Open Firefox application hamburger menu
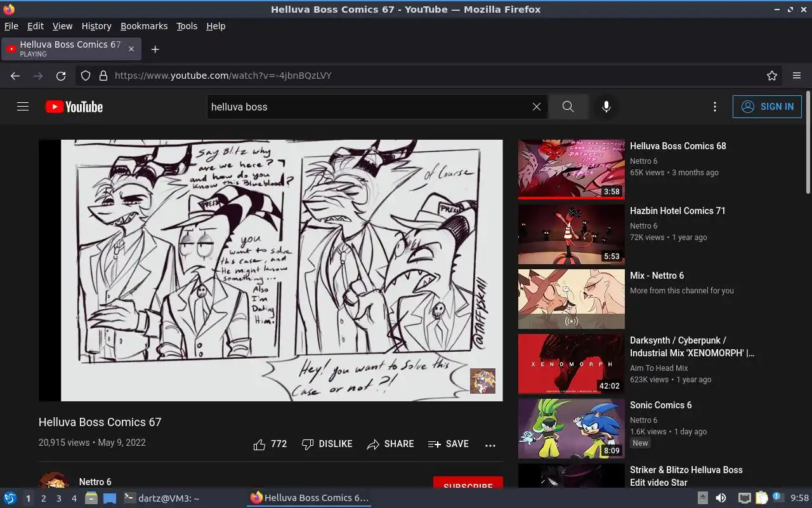812x508 pixels. click(x=797, y=76)
